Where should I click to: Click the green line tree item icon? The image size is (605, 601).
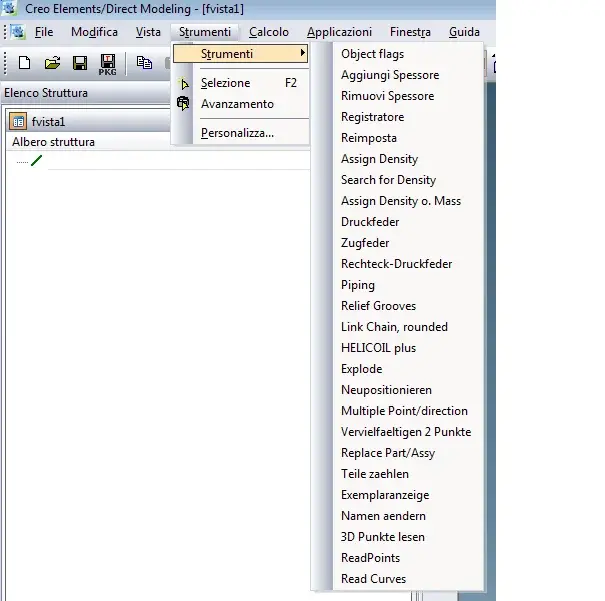(37, 160)
